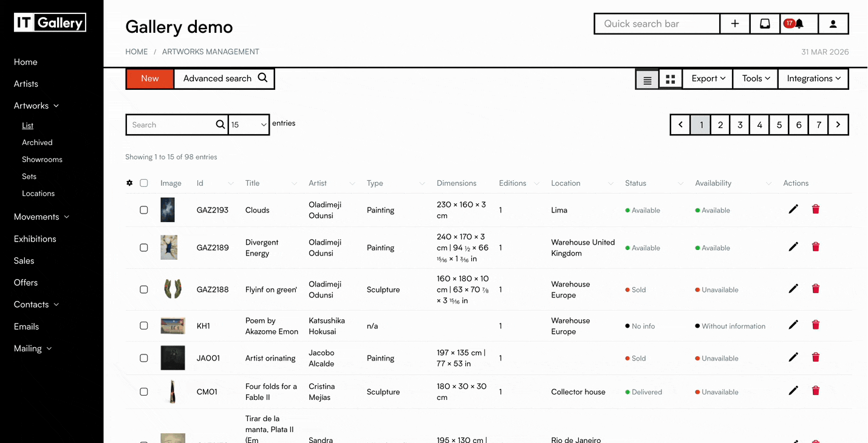This screenshot has height=443, width=868.
Task: Sort by Type column header
Action: click(x=375, y=183)
